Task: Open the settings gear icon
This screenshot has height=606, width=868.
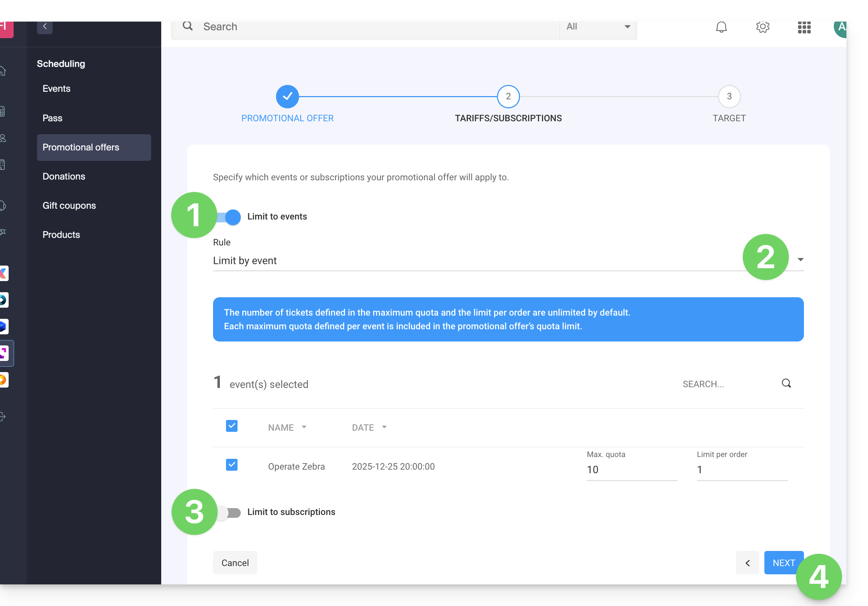Action: click(763, 27)
